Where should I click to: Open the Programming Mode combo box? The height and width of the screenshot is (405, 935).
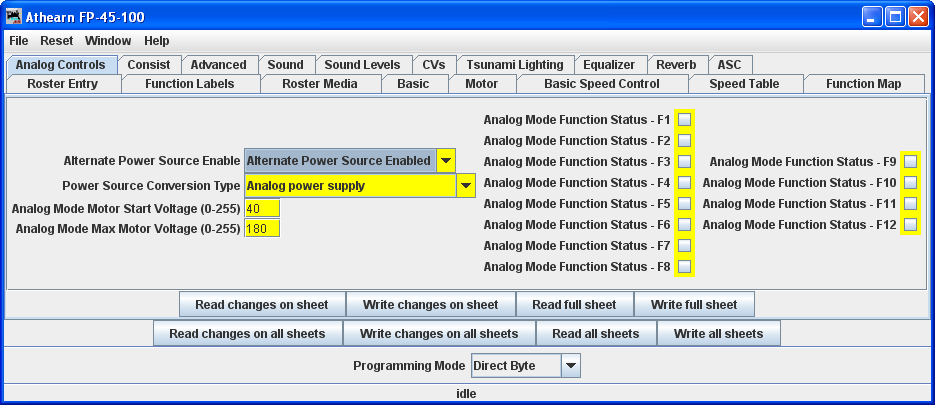[x=570, y=366]
